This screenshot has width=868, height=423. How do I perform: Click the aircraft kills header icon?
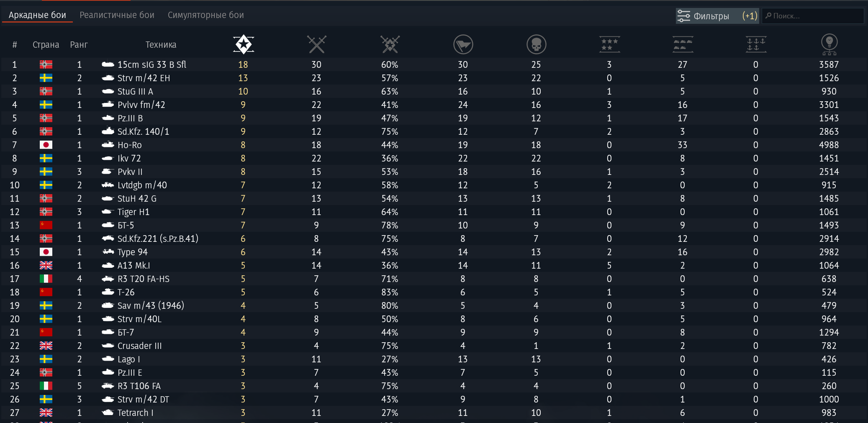point(683,44)
